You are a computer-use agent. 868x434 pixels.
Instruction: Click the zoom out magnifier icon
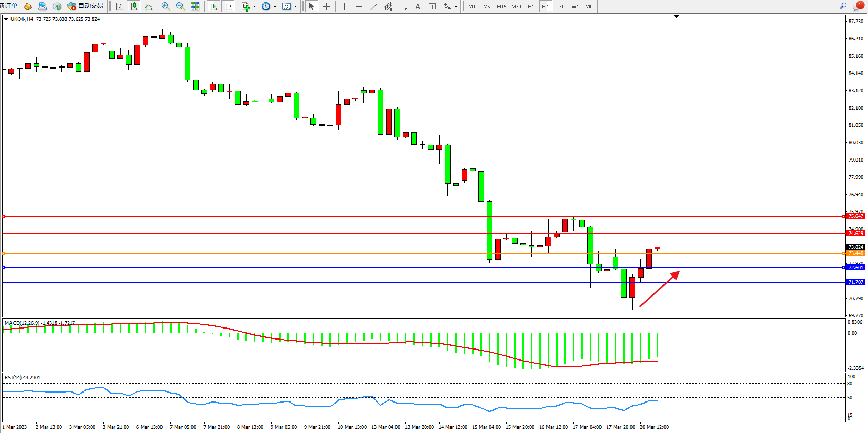click(x=180, y=6)
